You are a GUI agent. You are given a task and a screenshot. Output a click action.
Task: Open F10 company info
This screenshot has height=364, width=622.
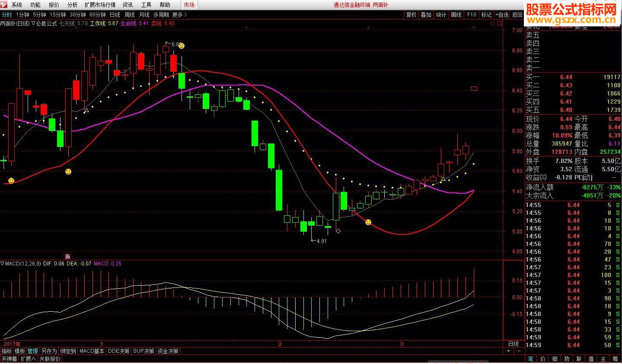click(472, 15)
